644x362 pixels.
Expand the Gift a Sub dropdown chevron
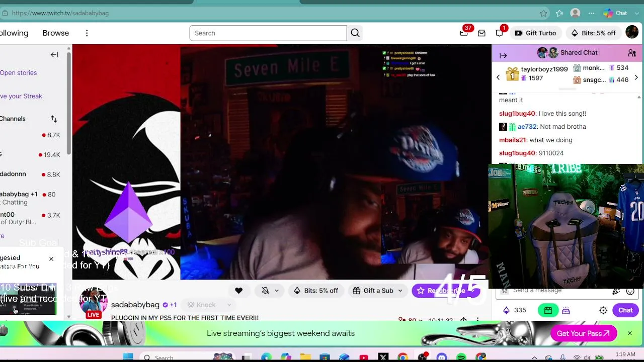click(x=400, y=291)
